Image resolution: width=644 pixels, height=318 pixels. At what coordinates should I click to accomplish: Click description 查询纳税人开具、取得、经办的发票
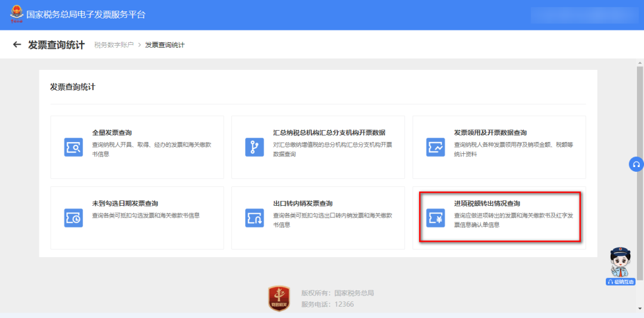(x=152, y=150)
